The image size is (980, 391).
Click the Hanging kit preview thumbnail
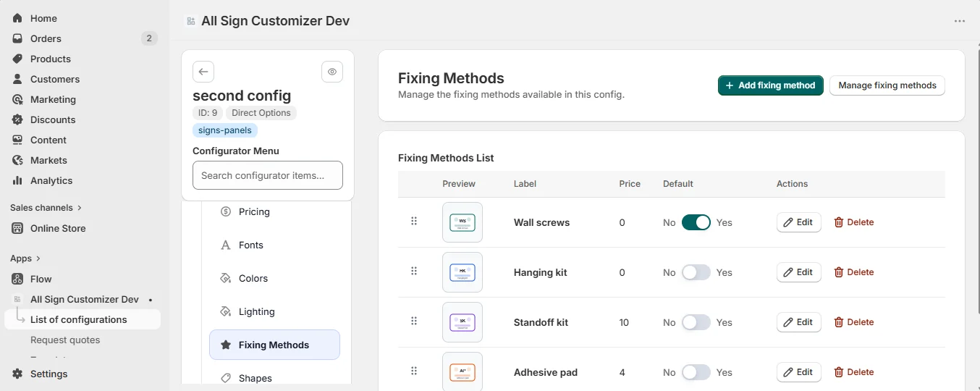point(462,272)
